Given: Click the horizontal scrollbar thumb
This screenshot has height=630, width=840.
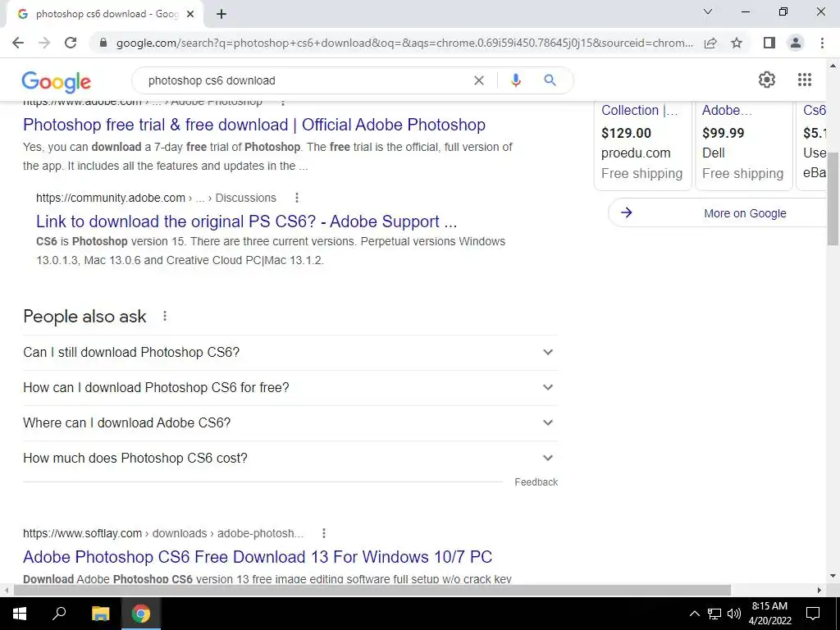Looking at the screenshot, I should [x=372, y=590].
